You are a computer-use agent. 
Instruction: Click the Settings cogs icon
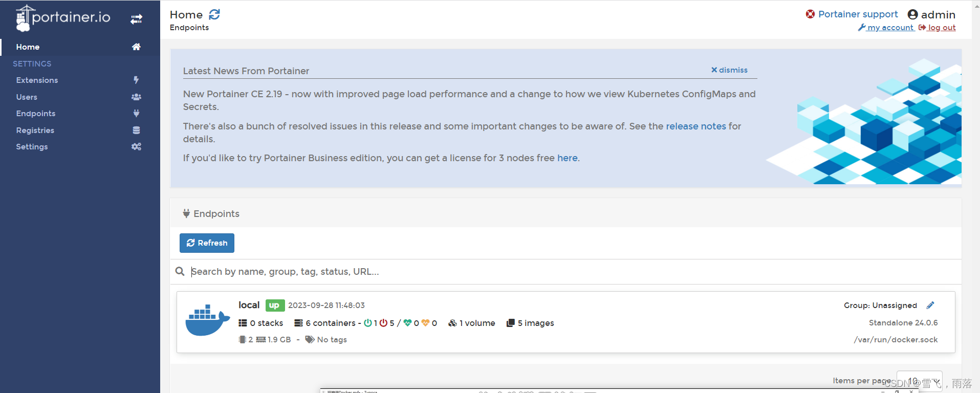click(x=136, y=147)
